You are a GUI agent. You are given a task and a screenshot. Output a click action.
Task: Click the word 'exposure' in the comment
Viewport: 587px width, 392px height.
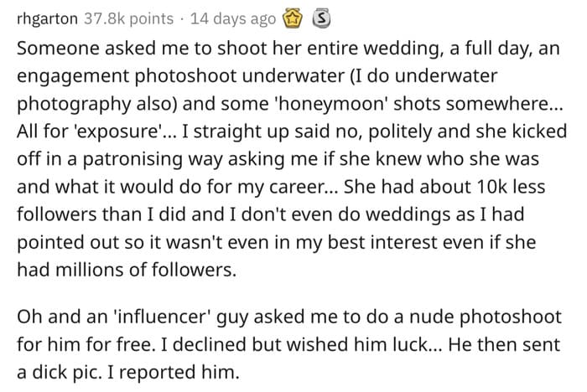122,132
